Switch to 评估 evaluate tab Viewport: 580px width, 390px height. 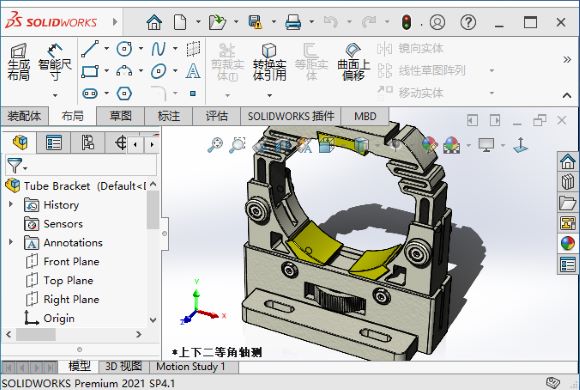217,116
